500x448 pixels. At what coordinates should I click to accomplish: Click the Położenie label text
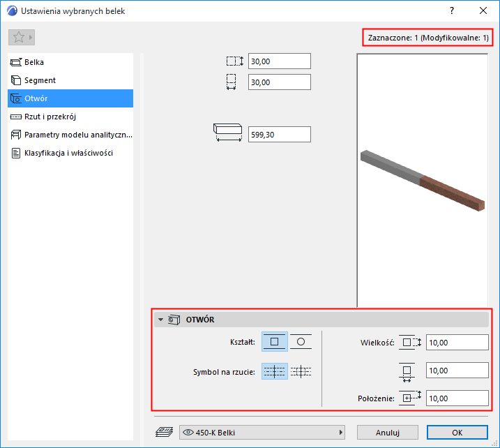click(x=376, y=398)
